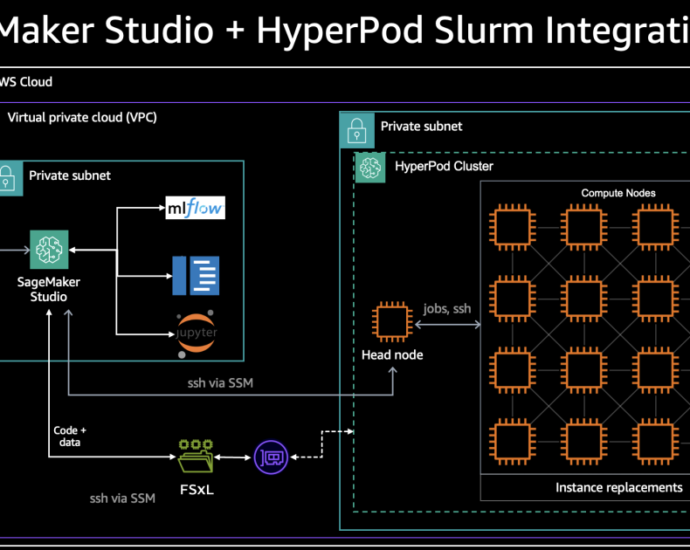
Task: Click the FSxL folder icon
Action: [196, 456]
